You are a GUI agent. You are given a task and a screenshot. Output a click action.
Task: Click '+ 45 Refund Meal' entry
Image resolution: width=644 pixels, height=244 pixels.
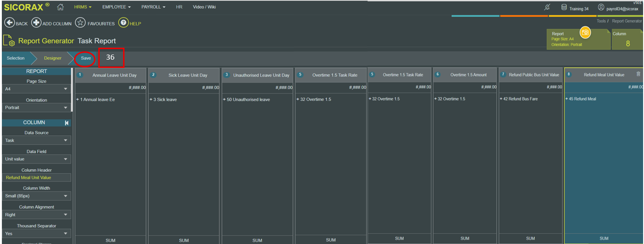[581, 99]
